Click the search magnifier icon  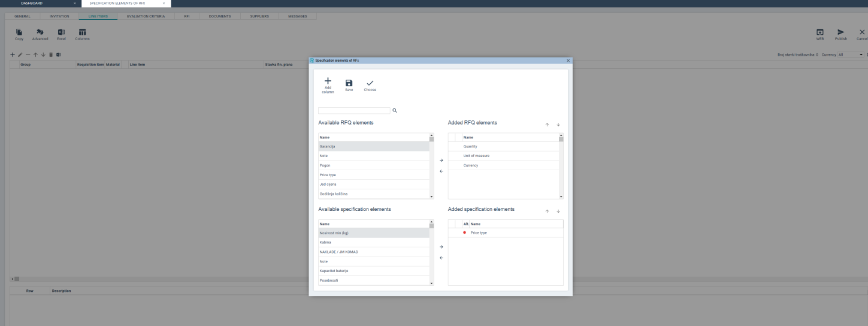pos(395,111)
